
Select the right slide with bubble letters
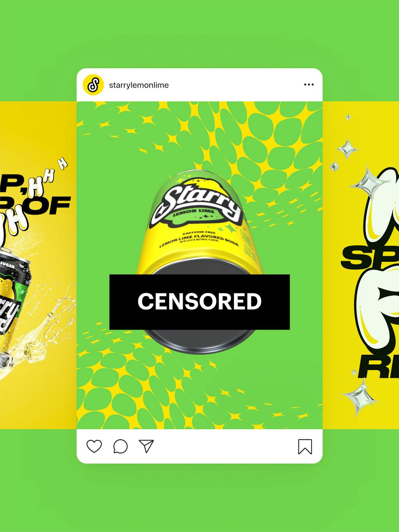click(361, 265)
